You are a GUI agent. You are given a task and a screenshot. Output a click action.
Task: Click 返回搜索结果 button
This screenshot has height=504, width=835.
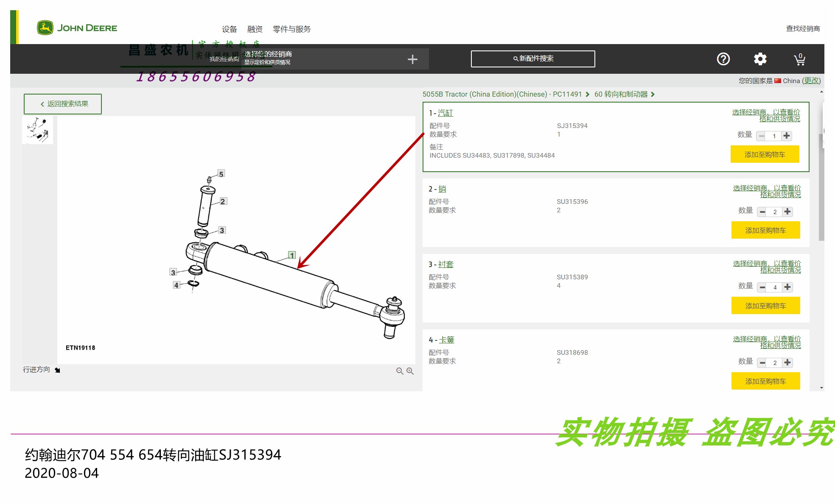pos(63,104)
